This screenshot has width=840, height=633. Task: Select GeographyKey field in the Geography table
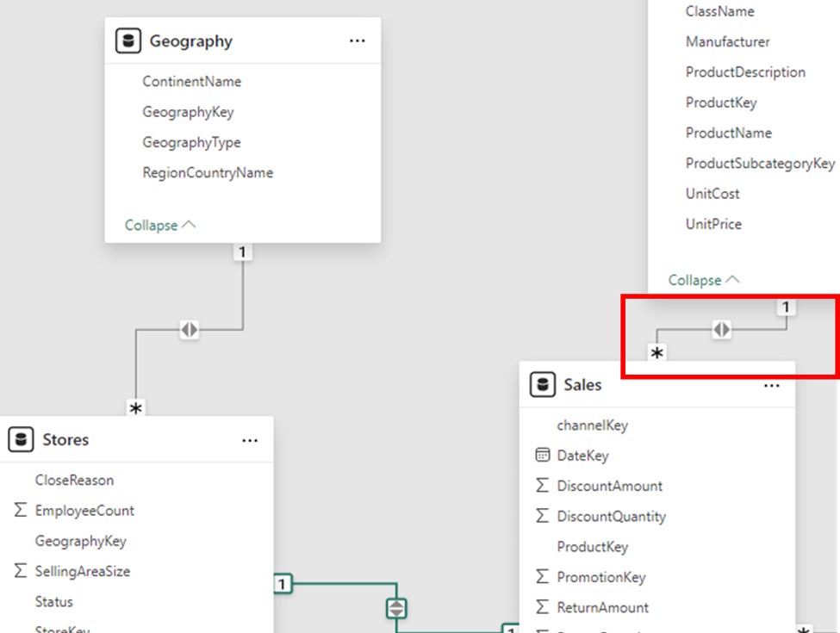[x=188, y=112]
